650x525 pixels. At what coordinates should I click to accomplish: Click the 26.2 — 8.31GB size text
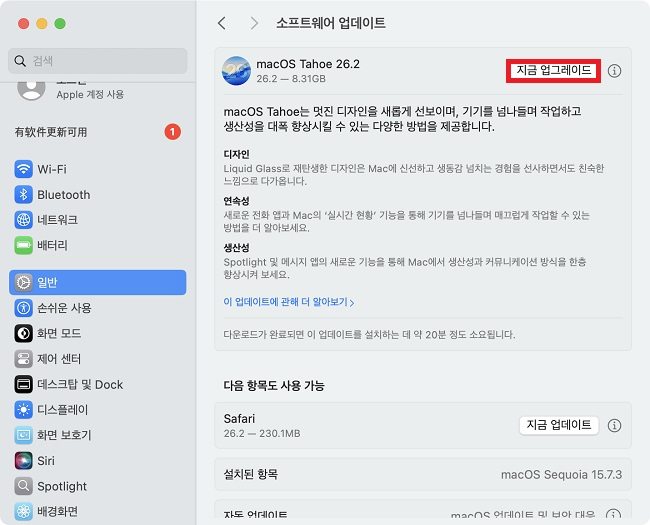pyautogui.click(x=291, y=79)
